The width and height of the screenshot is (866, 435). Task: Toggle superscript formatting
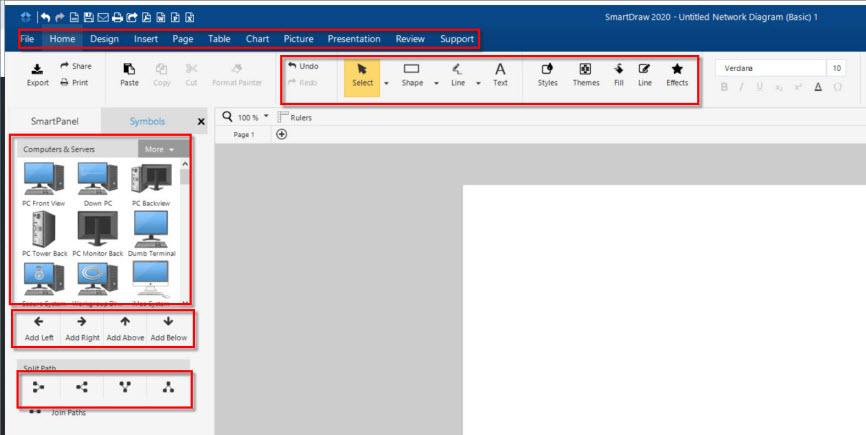pyautogui.click(x=798, y=87)
